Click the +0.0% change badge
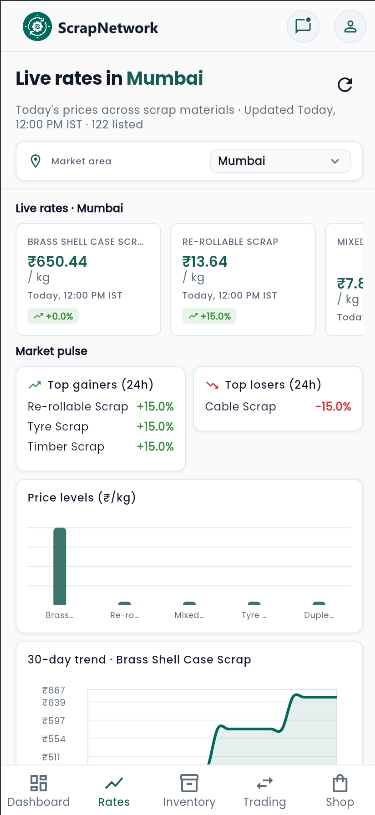The image size is (375, 815). (53, 316)
